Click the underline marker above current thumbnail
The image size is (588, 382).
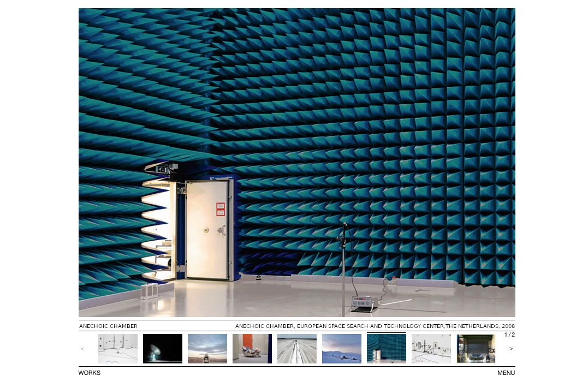pyautogui.click(x=386, y=332)
